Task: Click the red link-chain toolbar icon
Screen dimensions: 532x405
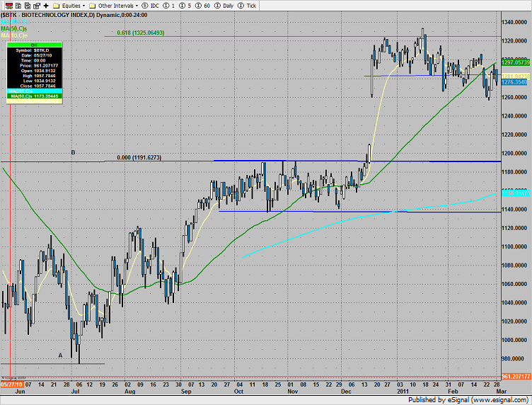Action: (9, 6)
